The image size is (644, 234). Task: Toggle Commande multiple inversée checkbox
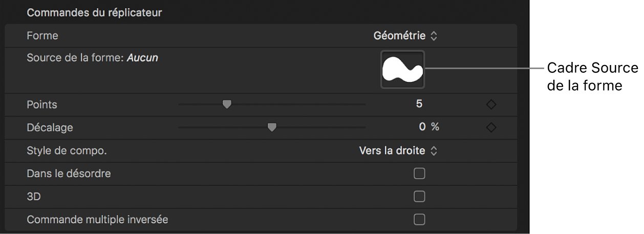click(419, 220)
